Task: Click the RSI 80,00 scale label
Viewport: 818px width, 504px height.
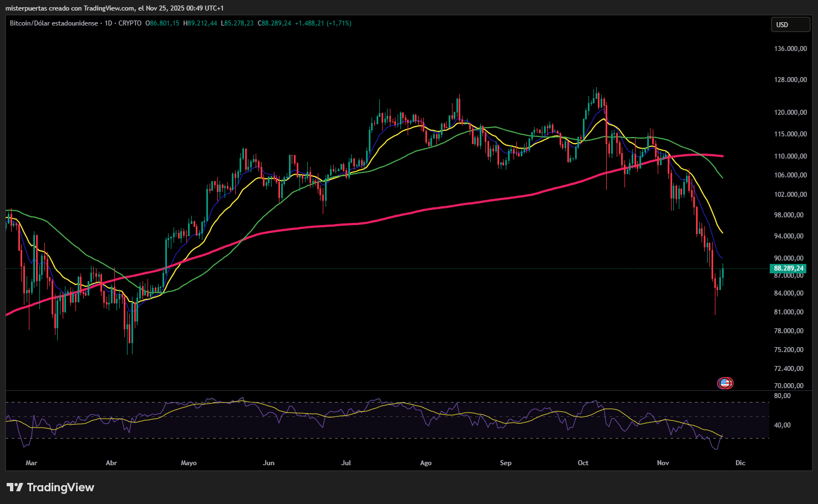Action: (x=783, y=396)
